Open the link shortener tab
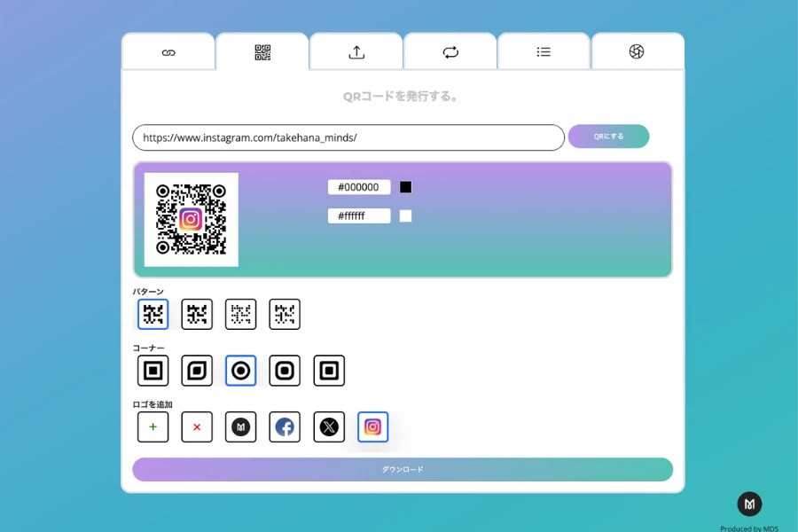 [168, 52]
